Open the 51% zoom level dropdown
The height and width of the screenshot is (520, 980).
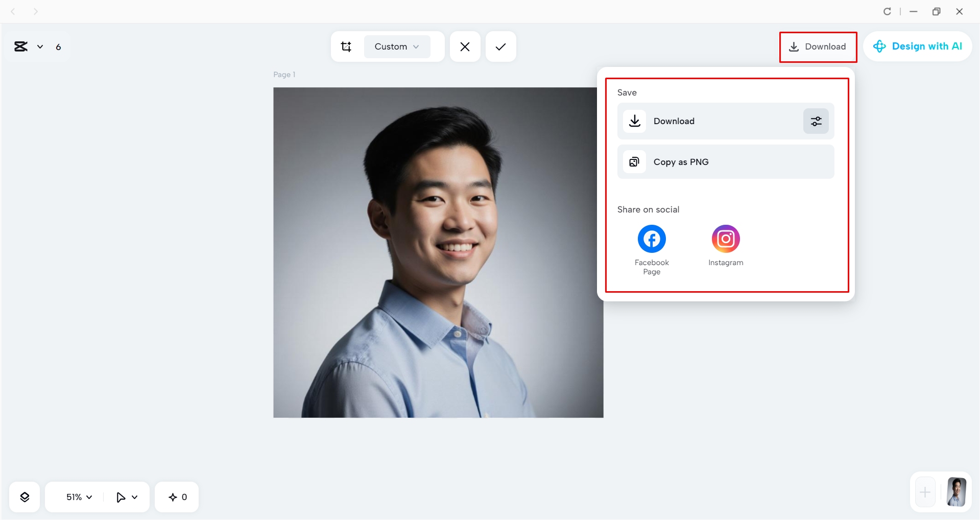pos(79,497)
